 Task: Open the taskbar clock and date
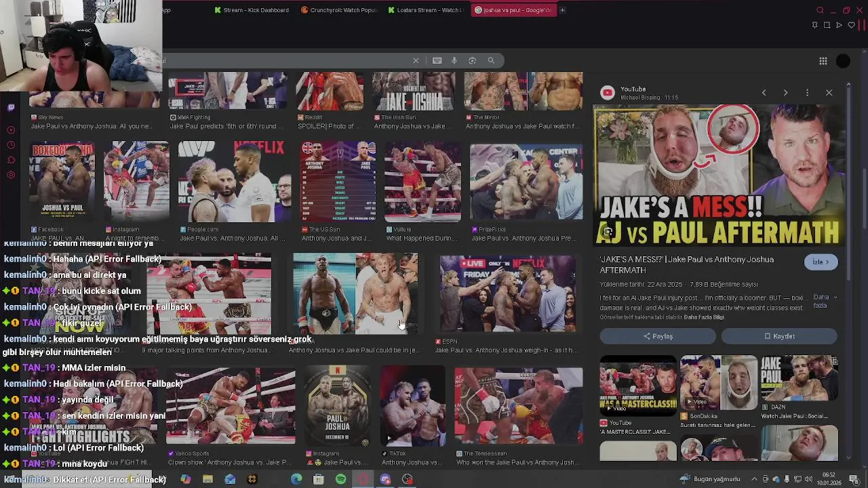coord(829,479)
